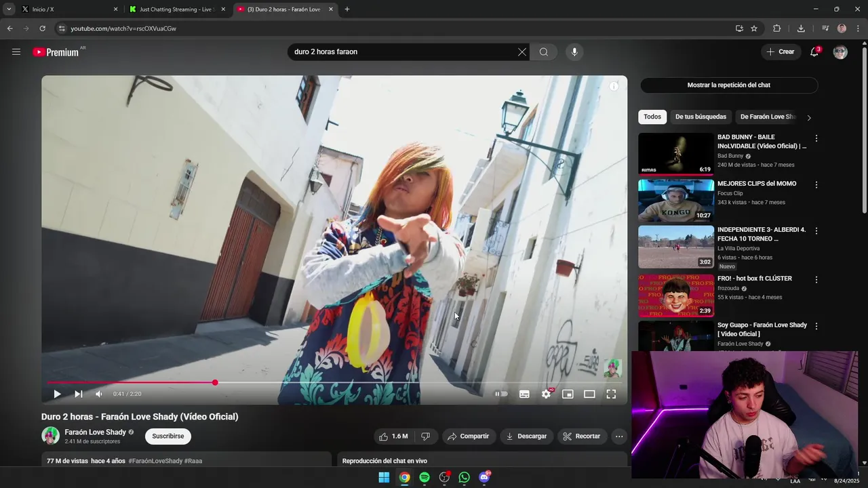
Task: Show video info card icon
Action: 614,86
